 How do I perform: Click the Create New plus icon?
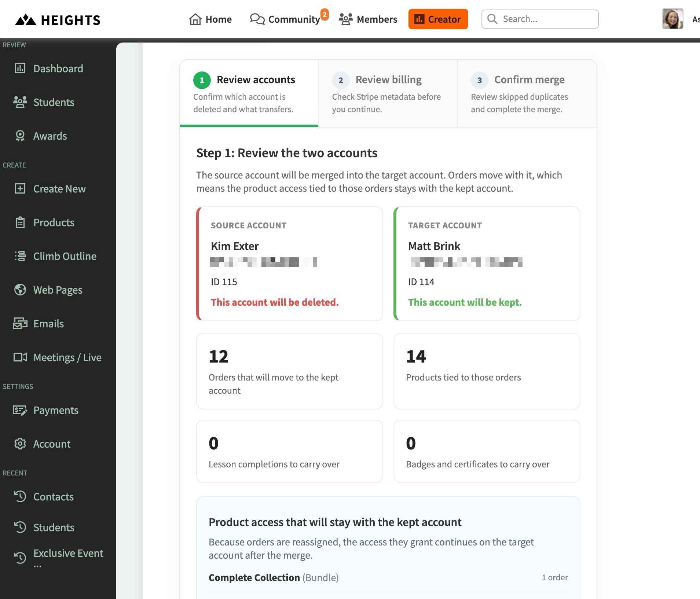click(20, 188)
